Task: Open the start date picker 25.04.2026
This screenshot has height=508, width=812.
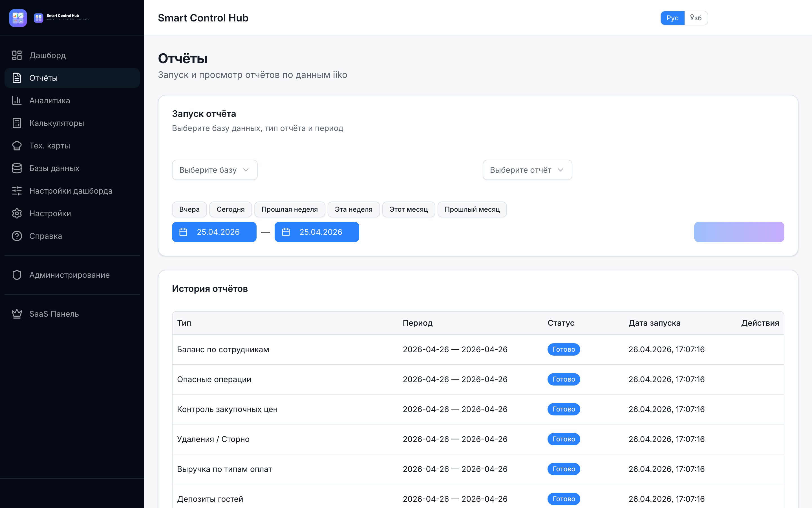Action: pyautogui.click(x=214, y=232)
